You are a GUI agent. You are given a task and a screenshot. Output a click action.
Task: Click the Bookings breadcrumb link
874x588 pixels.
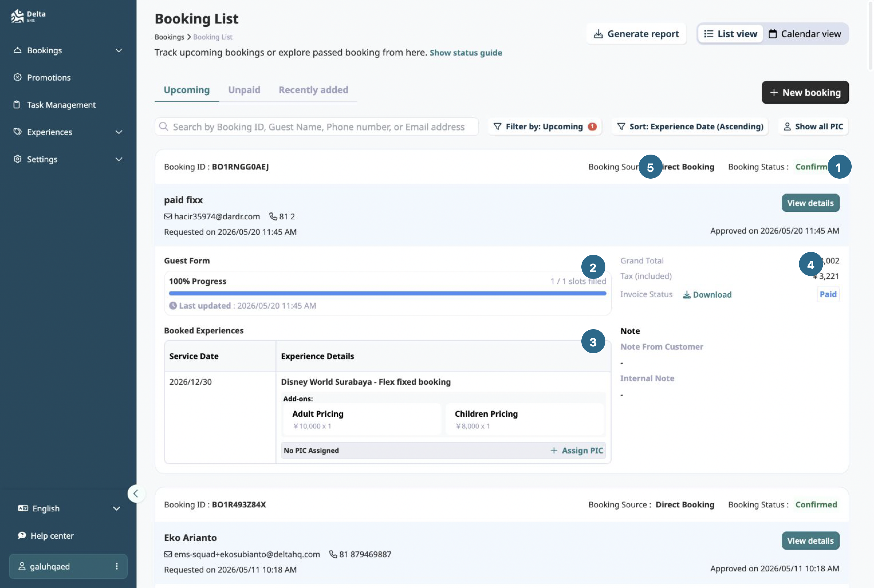click(x=169, y=37)
